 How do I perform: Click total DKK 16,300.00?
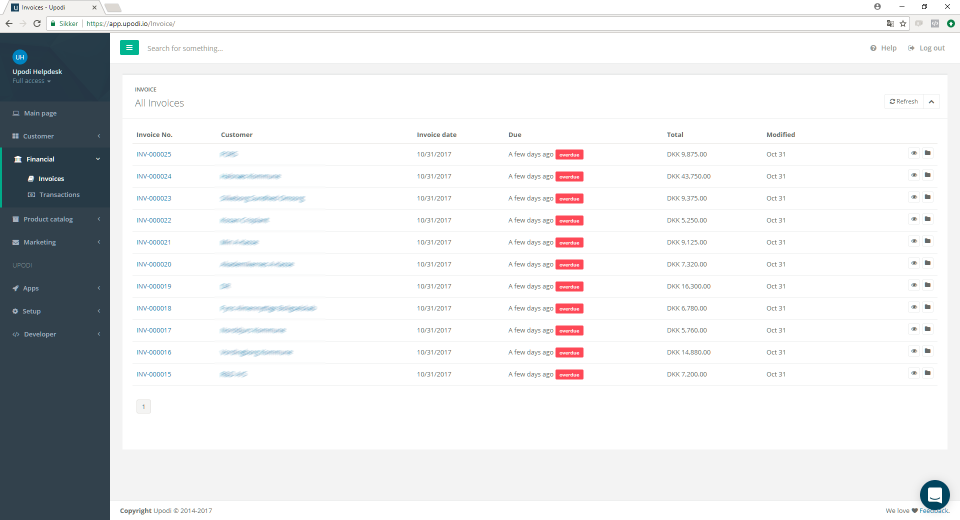click(689, 287)
